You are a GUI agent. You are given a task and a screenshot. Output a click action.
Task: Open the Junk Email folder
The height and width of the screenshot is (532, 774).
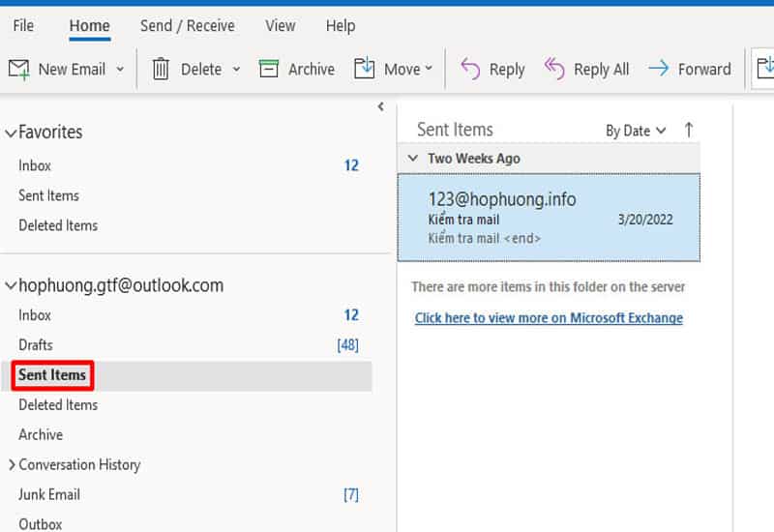tap(49, 494)
